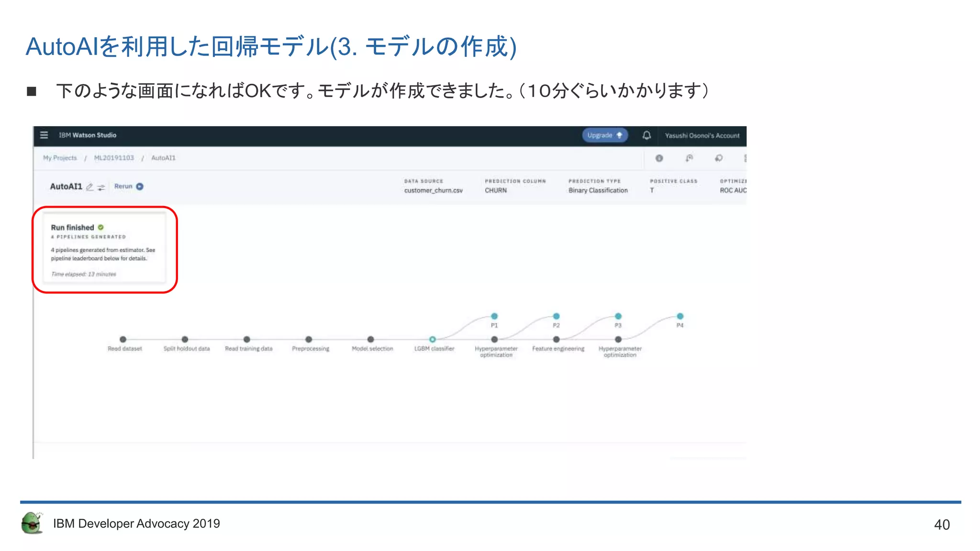Image resolution: width=980 pixels, height=551 pixels.
Task: Open pipeline P2 node
Action: tap(556, 316)
